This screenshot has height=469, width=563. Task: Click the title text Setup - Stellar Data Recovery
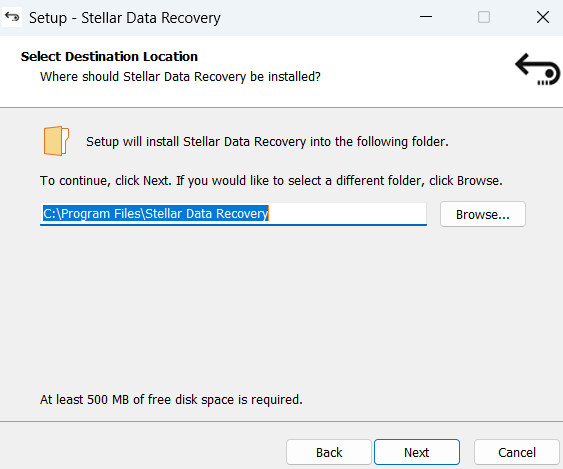pos(125,18)
